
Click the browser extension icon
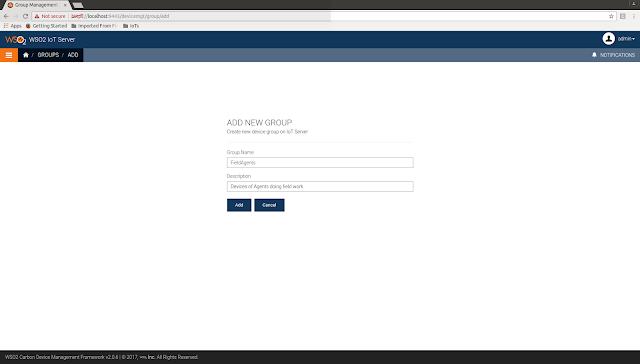[x=622, y=16]
